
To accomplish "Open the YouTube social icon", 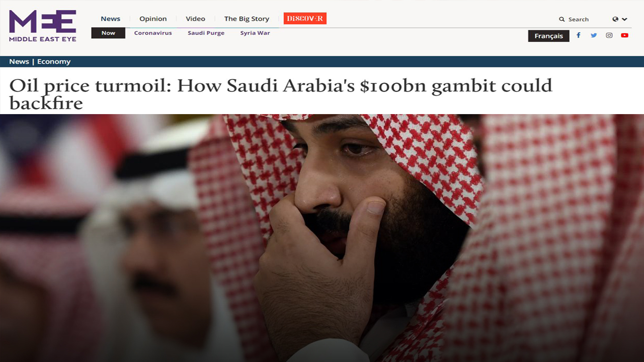I will [x=624, y=35].
